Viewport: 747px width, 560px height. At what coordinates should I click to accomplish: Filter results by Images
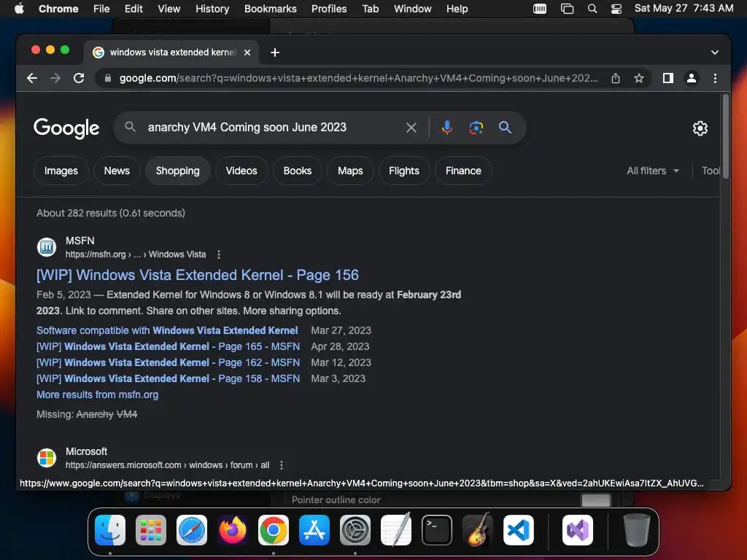click(61, 171)
